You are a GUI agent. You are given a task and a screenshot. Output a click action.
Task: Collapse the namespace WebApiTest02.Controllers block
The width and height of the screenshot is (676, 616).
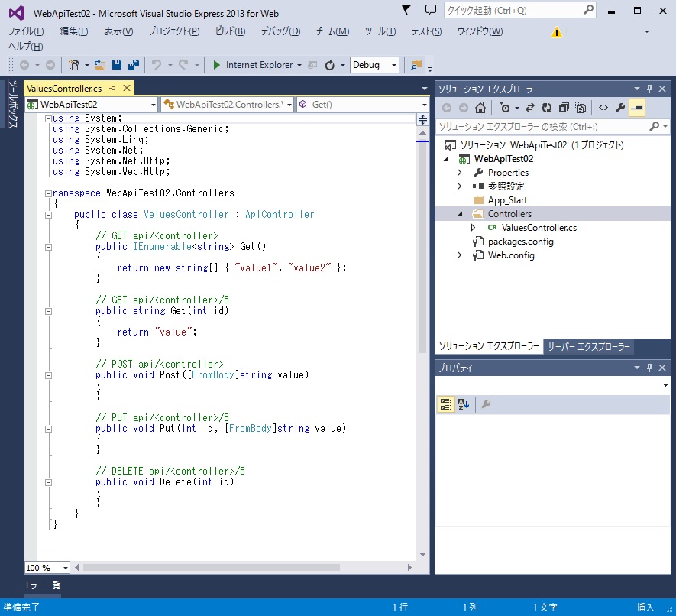coord(48,193)
